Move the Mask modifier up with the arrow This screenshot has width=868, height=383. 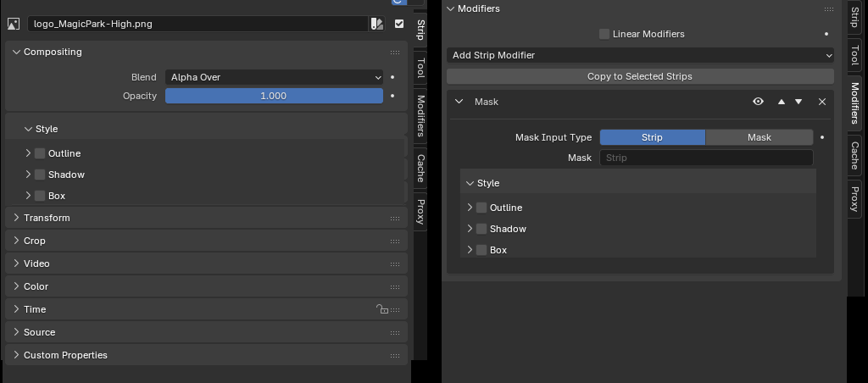[x=781, y=102]
